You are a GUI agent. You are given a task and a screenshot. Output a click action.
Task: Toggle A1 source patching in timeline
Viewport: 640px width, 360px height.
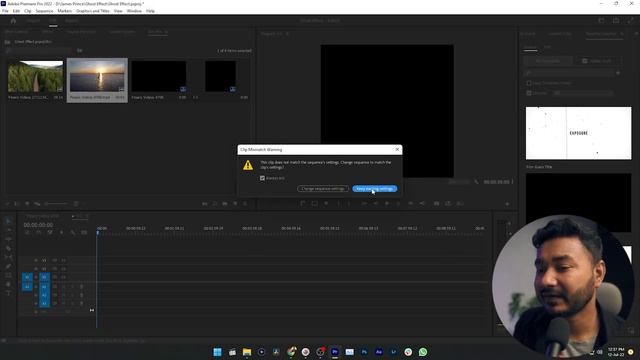pos(27,287)
